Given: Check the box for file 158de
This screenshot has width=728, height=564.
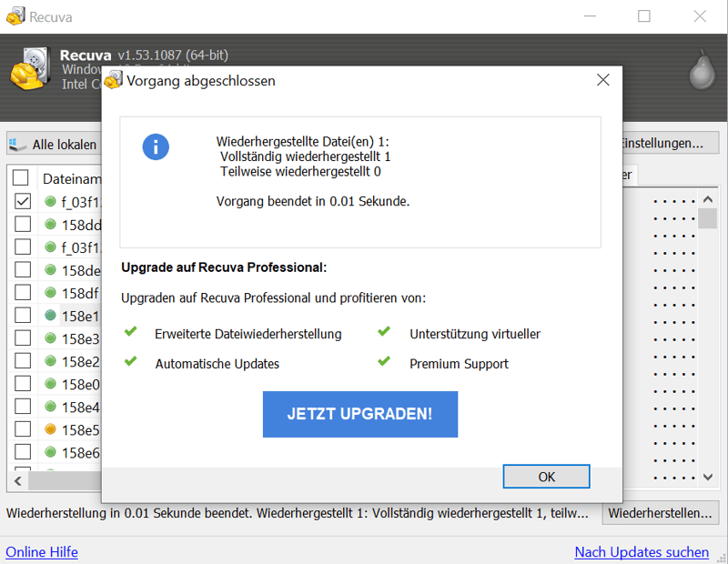Looking at the screenshot, I should (23, 269).
